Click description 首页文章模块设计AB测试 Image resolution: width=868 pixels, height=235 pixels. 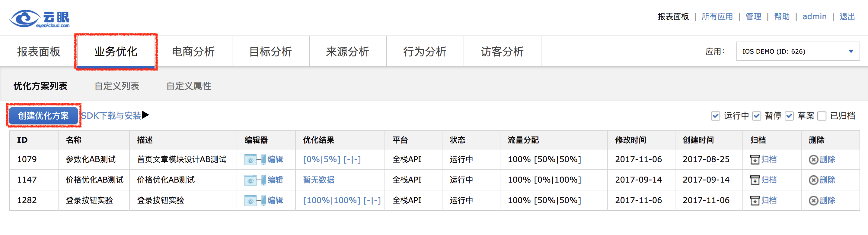181,160
